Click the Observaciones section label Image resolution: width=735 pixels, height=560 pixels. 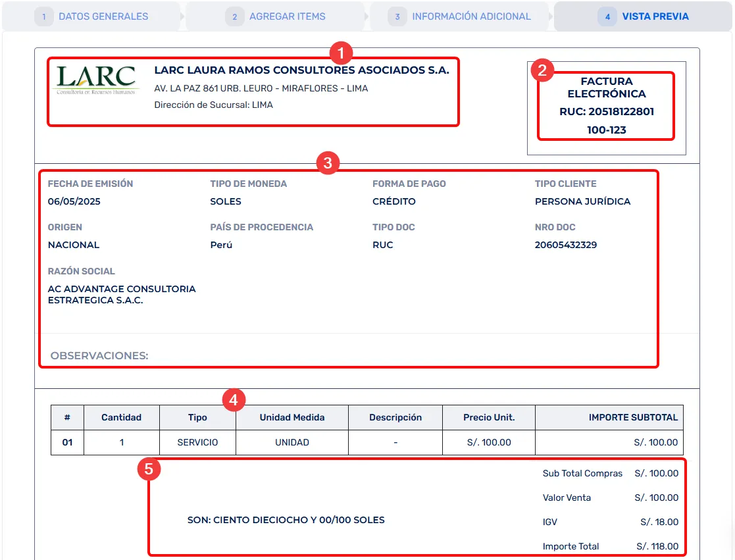[x=99, y=356]
